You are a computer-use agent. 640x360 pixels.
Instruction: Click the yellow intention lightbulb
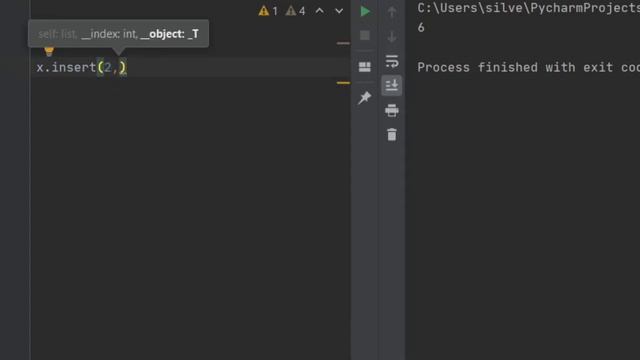[x=49, y=51]
